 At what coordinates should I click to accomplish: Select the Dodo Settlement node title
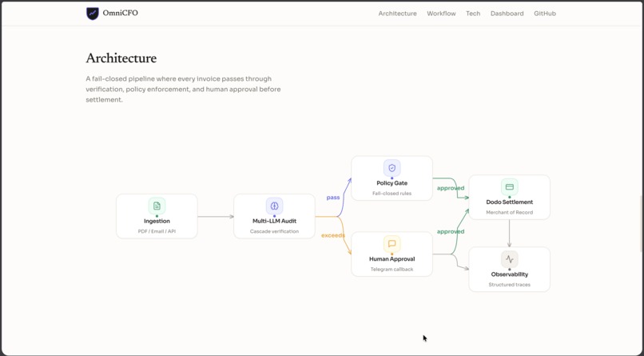509,202
